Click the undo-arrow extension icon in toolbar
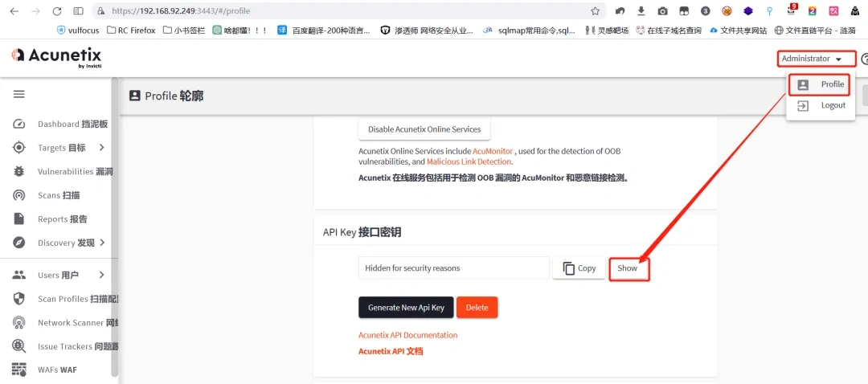Screen dimensions: 868x384 click(620, 11)
